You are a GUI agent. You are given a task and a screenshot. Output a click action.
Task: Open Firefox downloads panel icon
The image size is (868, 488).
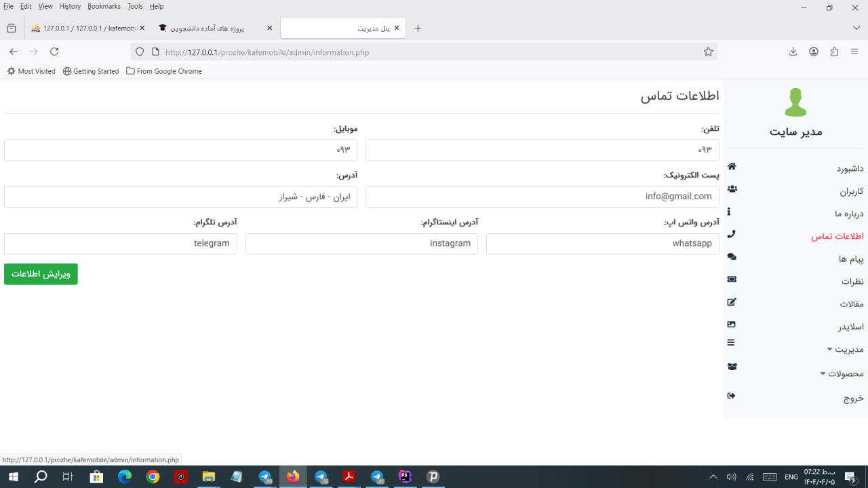click(793, 52)
